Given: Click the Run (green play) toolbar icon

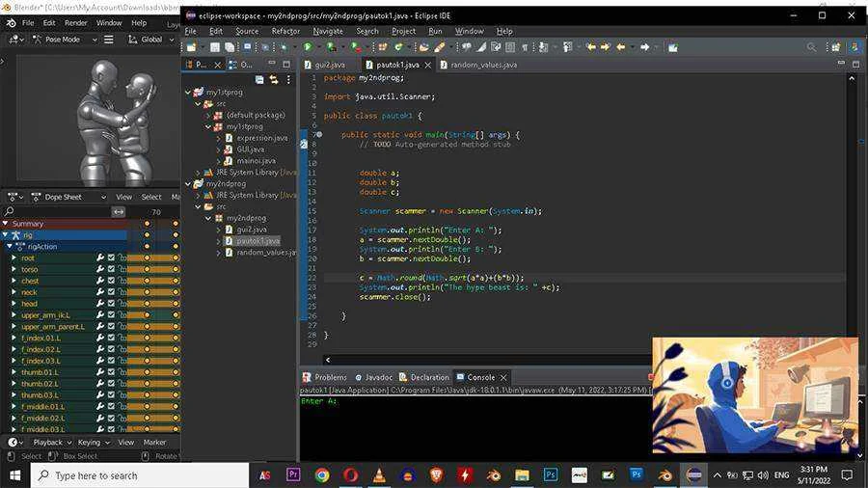Looking at the screenshot, I should pos(308,47).
